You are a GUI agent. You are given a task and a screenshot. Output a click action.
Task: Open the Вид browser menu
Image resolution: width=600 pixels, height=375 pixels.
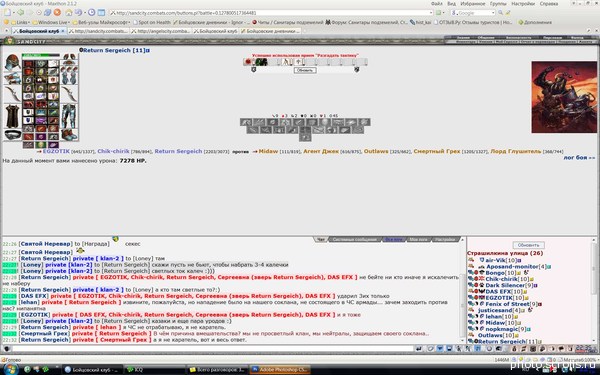click(x=452, y=3)
